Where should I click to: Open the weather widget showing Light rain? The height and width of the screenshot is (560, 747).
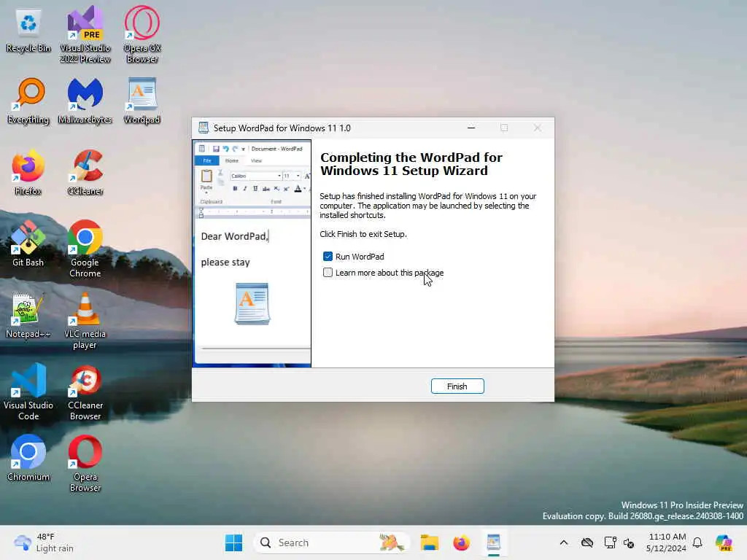pyautogui.click(x=44, y=542)
